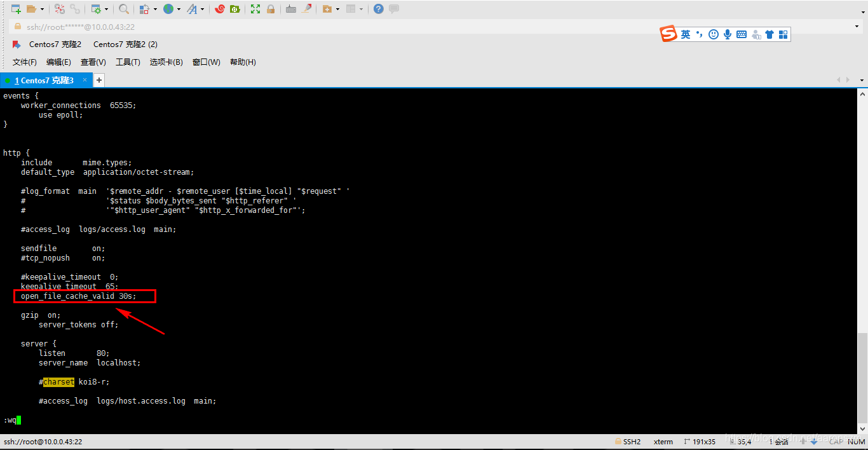Screen dimensions: 868x450
Task: Click the next-tab right arrow
Action: 848,80
